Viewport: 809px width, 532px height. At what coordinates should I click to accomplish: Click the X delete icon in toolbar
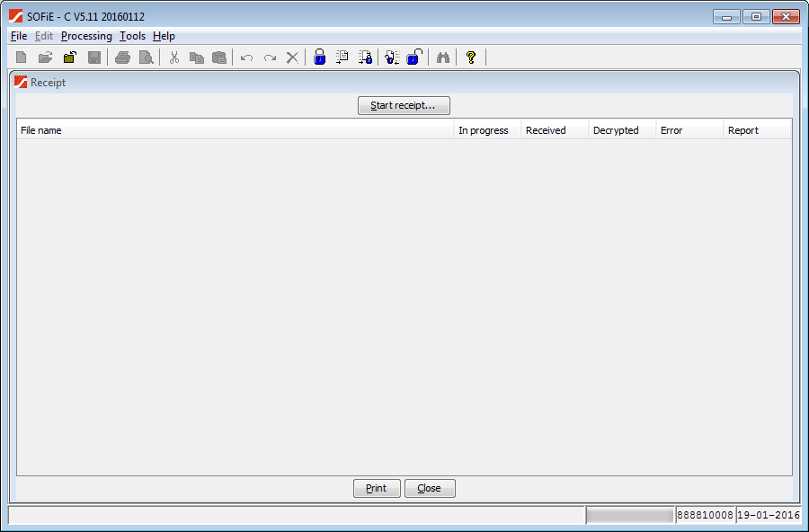point(292,58)
